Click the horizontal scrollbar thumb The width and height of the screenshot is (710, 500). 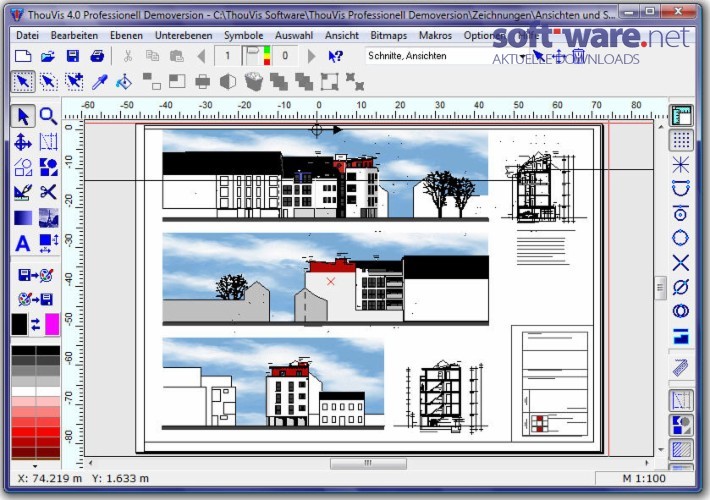(x=368, y=463)
